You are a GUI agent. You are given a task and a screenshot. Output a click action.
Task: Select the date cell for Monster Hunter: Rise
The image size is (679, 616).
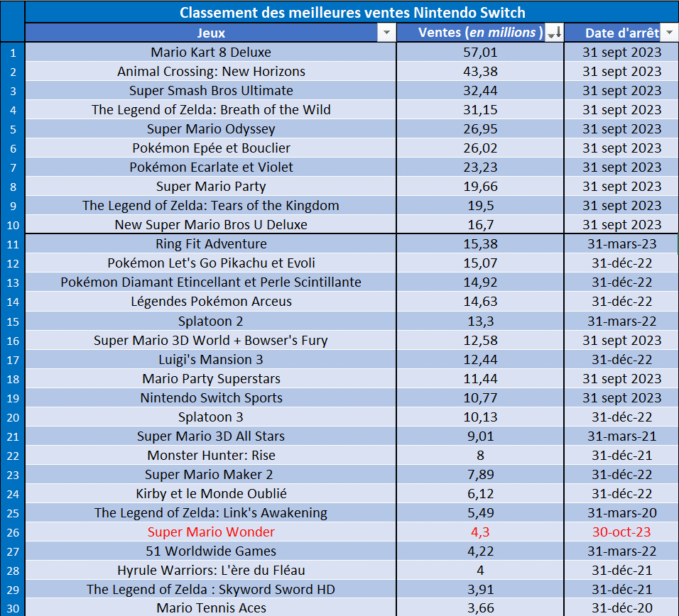621,455
